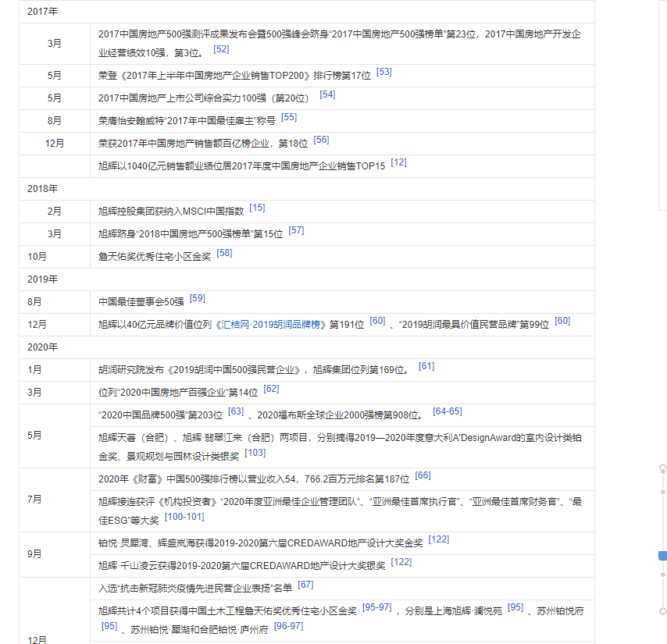Click [122] in the CREDAWARD 银奖 row
The image size is (667, 644).
point(401,562)
